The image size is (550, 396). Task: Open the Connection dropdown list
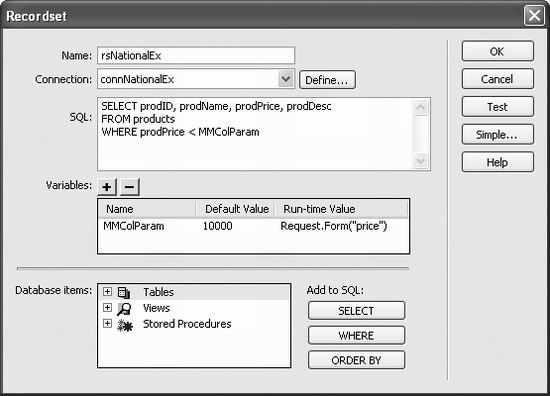[x=286, y=79]
